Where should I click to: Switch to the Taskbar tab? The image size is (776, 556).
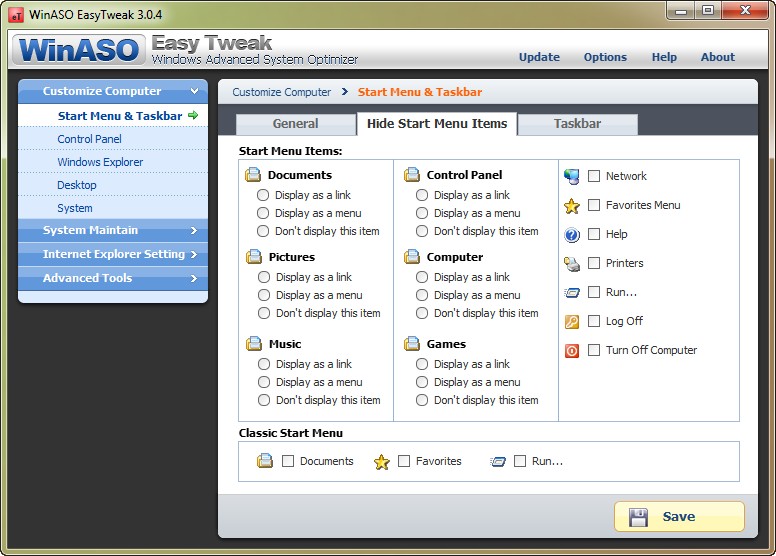click(x=578, y=124)
